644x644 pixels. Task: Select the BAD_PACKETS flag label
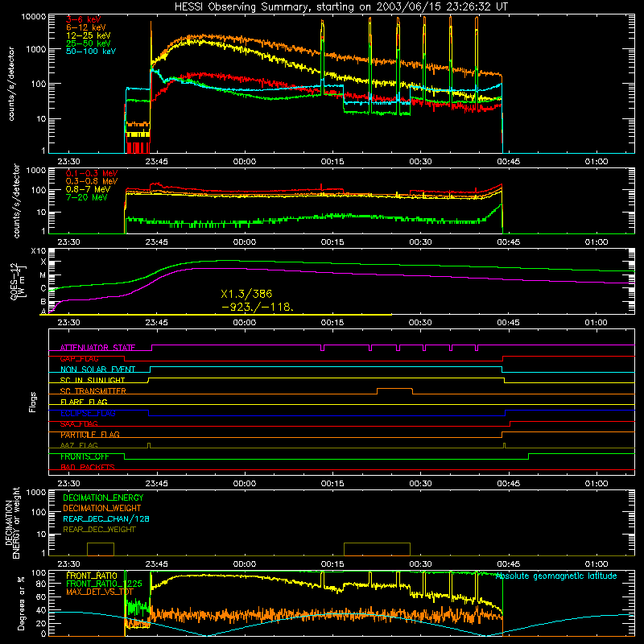click(88, 467)
